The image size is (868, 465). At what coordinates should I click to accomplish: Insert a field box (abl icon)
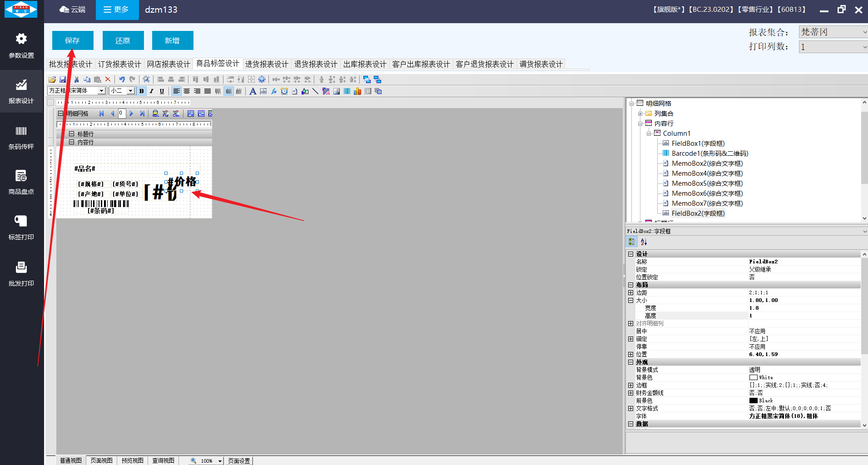coord(263,91)
